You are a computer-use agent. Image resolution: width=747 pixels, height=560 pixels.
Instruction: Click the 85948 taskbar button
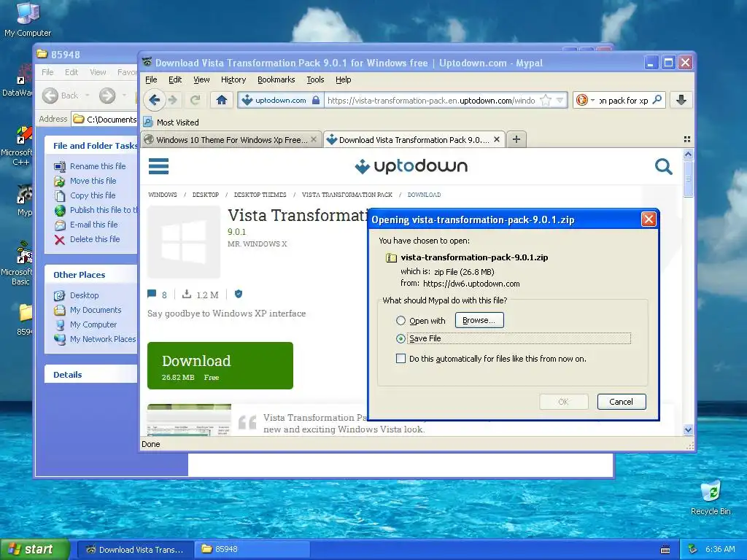(x=252, y=549)
